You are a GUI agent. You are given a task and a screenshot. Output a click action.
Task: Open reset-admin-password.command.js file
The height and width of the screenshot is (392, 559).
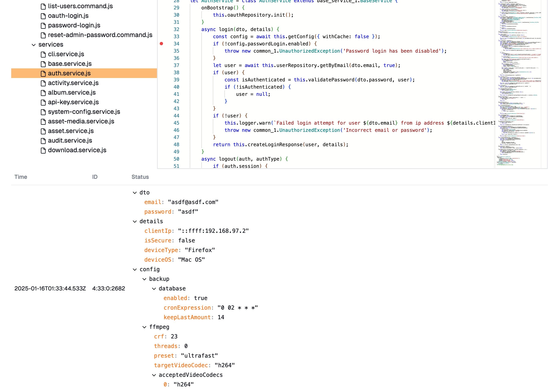(100, 35)
